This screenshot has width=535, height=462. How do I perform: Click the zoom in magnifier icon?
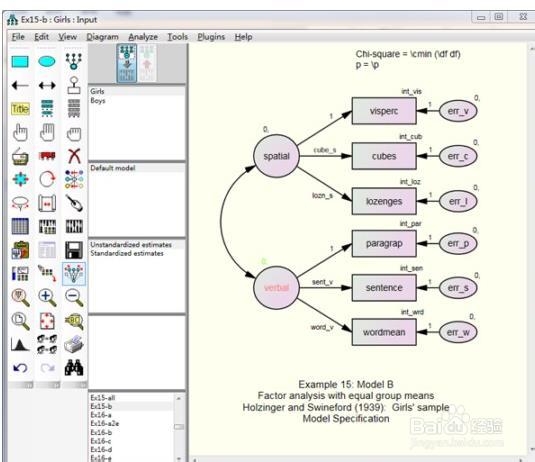[x=47, y=297]
